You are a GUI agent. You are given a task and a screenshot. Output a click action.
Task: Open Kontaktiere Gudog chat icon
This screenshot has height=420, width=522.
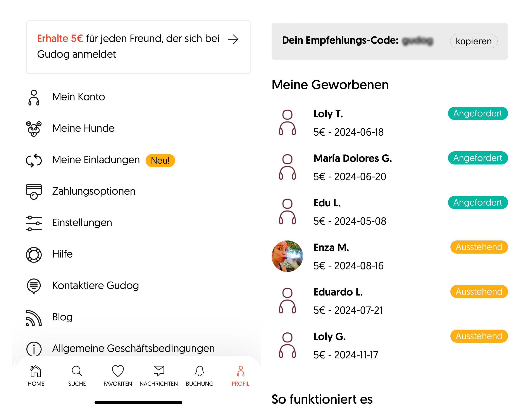point(34,286)
